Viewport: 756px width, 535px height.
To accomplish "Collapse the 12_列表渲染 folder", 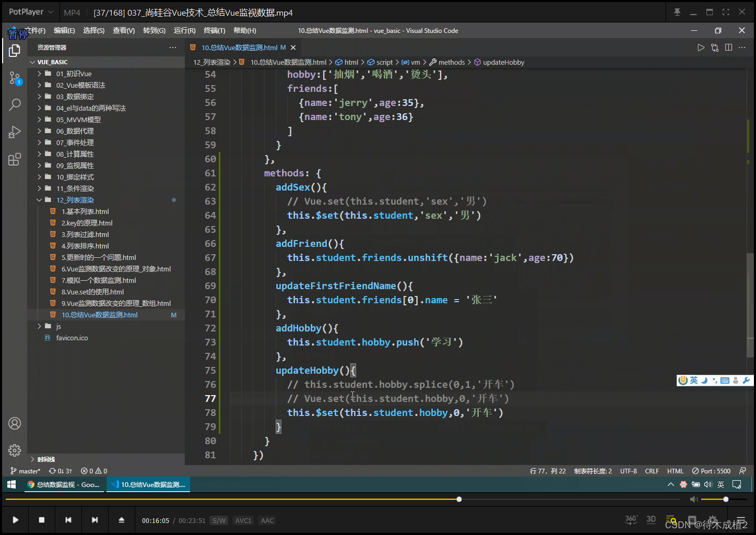I will 39,200.
